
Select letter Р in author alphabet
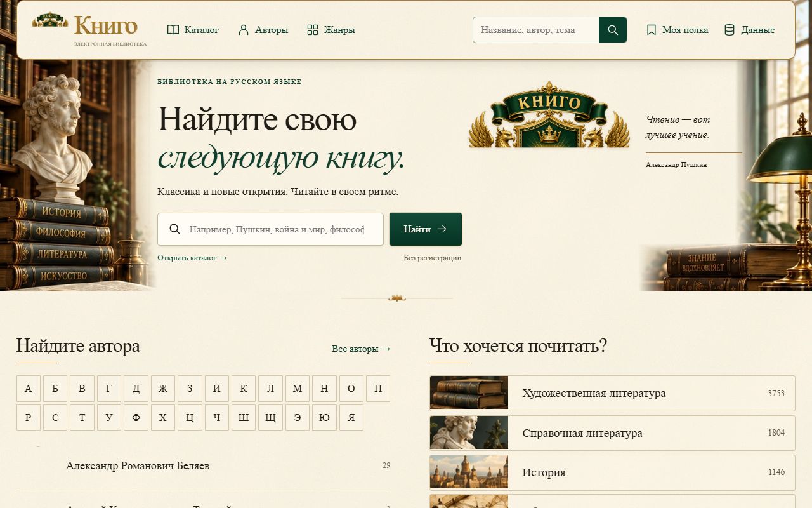point(29,418)
